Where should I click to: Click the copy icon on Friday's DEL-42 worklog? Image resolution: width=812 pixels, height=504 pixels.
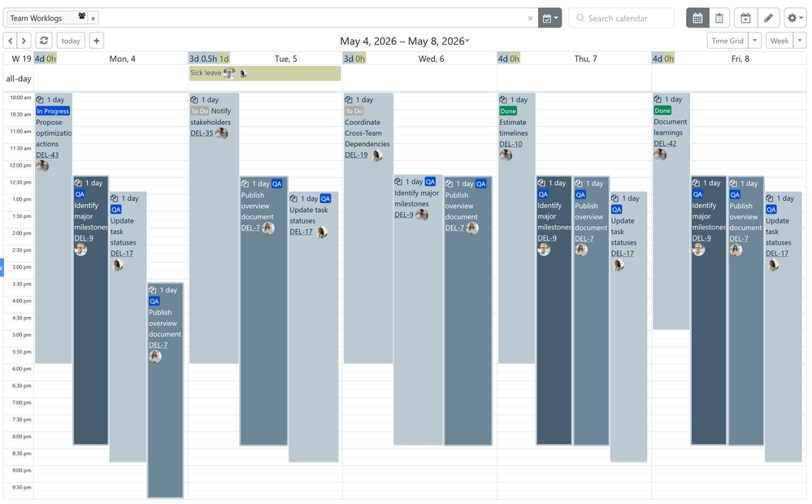pos(658,99)
